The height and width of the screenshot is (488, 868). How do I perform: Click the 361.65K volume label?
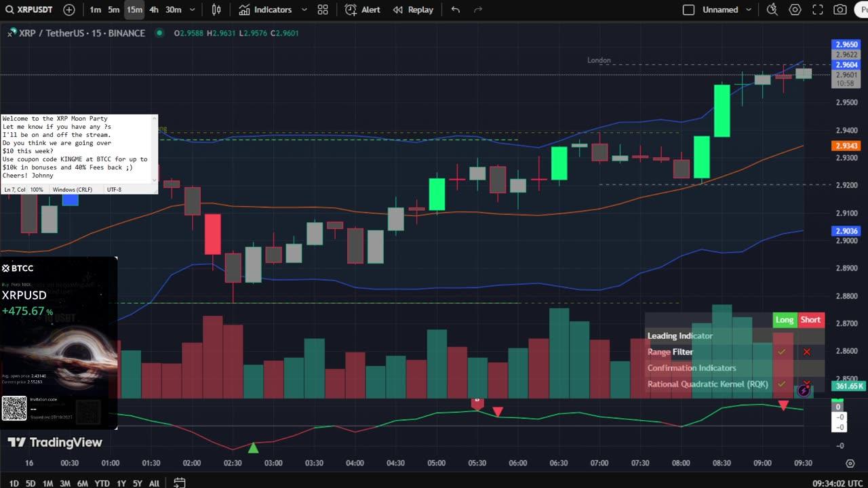coord(849,386)
